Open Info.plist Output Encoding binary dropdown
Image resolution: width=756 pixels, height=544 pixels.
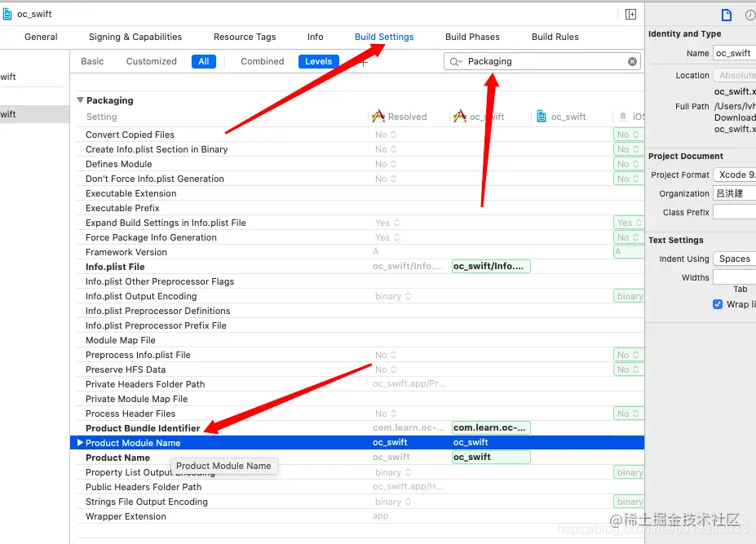point(393,296)
